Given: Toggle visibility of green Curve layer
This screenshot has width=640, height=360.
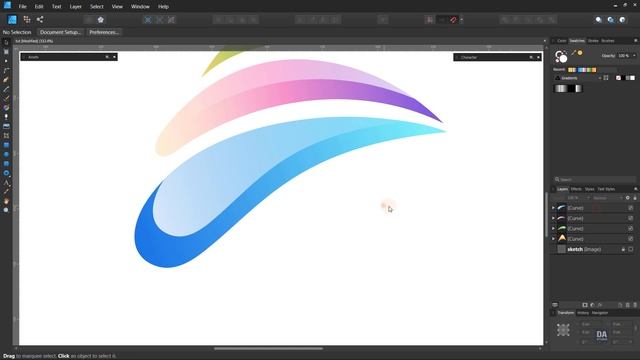Looking at the screenshot, I should (x=631, y=229).
